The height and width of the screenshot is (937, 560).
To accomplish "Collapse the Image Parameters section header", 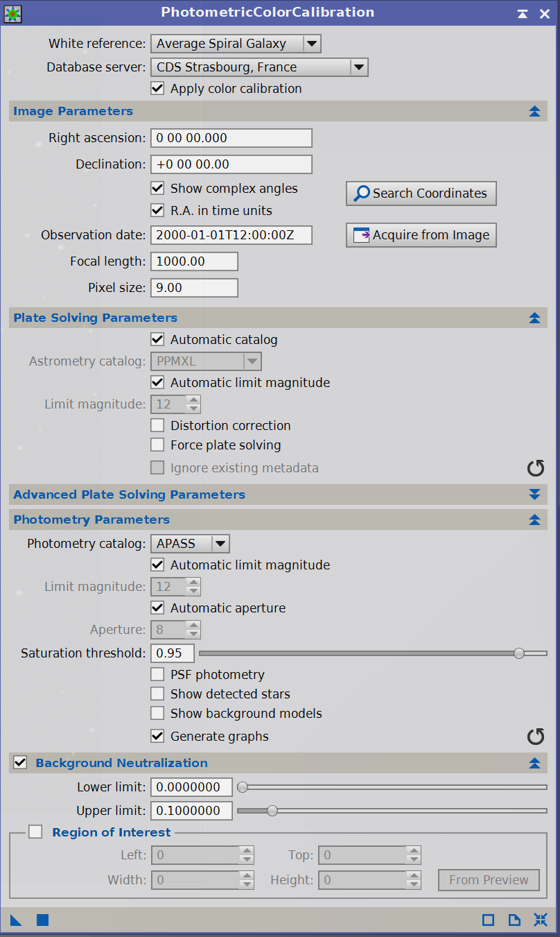I will [x=534, y=111].
